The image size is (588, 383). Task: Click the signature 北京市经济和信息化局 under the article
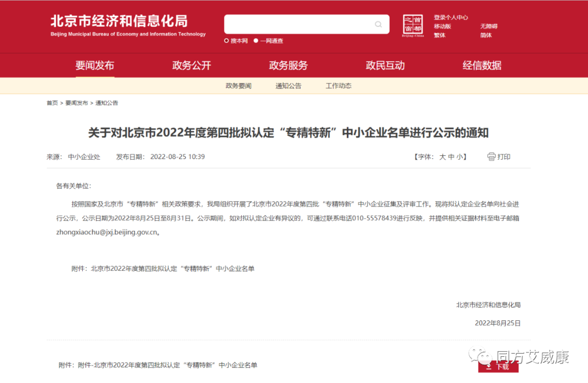(x=488, y=305)
